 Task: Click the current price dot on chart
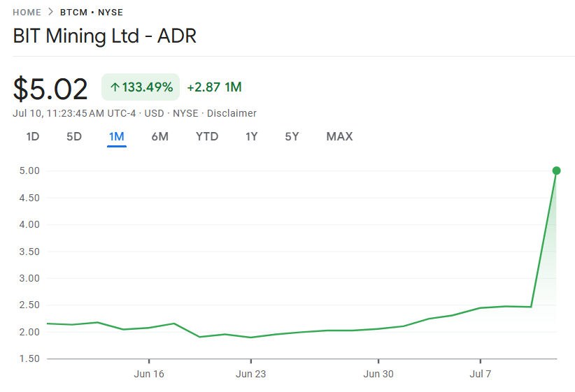coord(556,170)
